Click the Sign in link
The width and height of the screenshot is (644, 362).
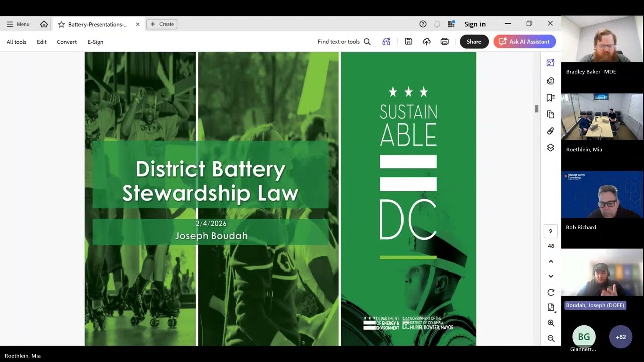pos(475,24)
